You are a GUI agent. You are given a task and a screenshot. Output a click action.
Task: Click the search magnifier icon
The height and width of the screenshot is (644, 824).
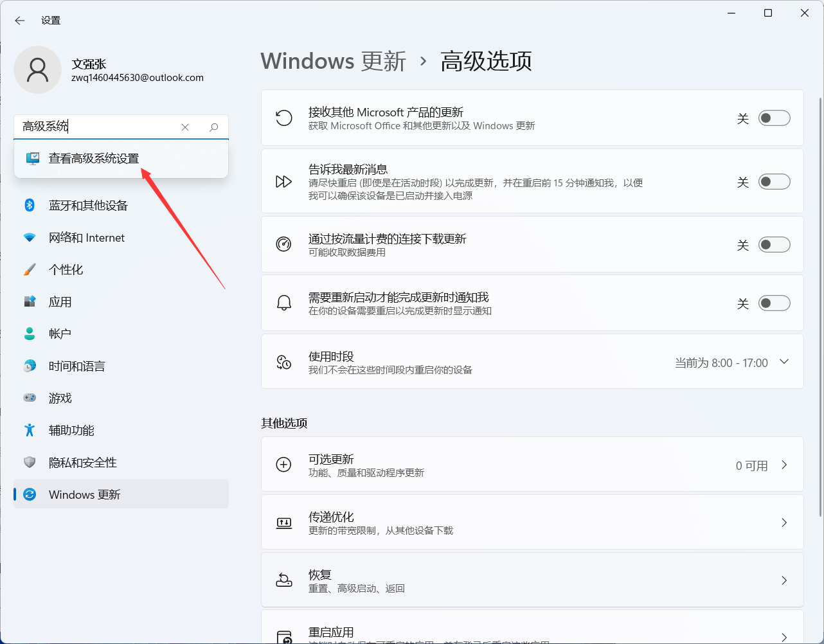[x=214, y=127]
